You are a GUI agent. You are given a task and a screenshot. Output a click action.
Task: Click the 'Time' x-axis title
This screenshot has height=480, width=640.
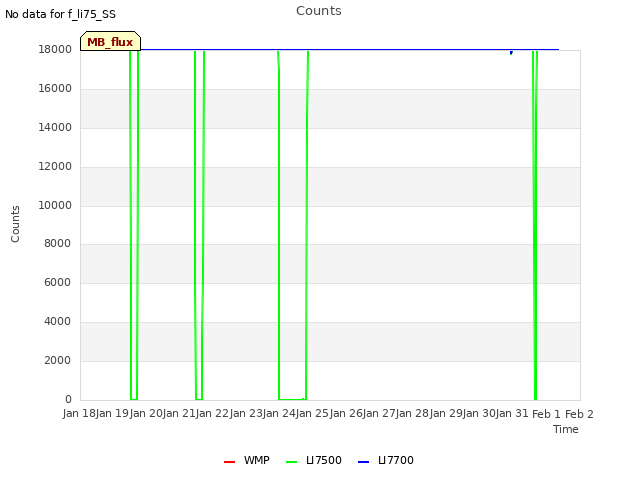coord(566,429)
